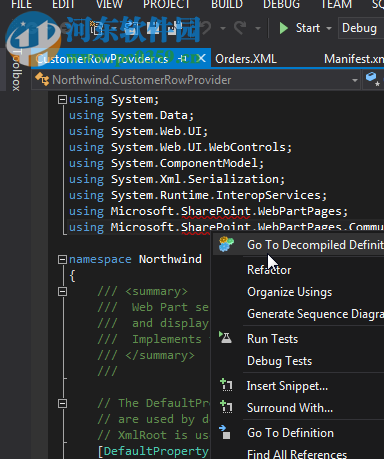
Task: Collapse the summary comment block
Action: point(62,292)
